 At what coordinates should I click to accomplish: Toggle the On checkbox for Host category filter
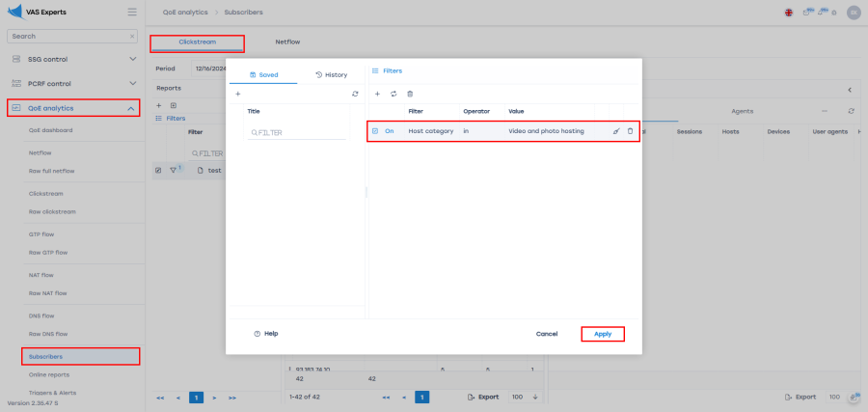point(376,131)
